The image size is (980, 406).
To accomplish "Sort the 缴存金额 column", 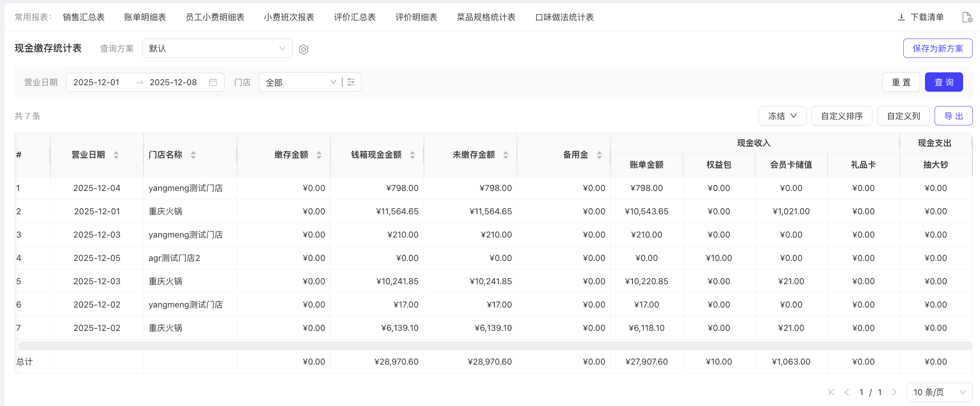I will 319,155.
